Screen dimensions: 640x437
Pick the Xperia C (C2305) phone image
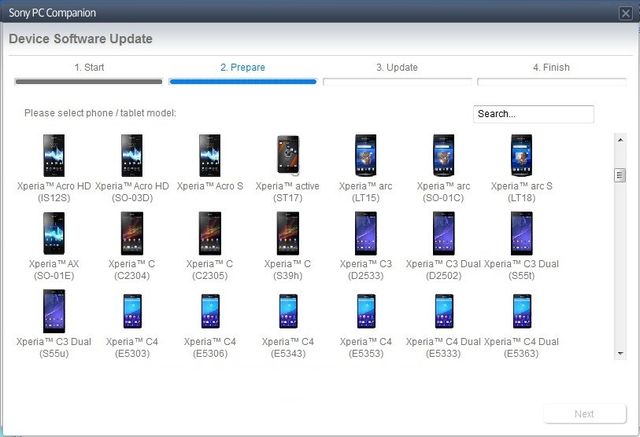[x=210, y=233]
